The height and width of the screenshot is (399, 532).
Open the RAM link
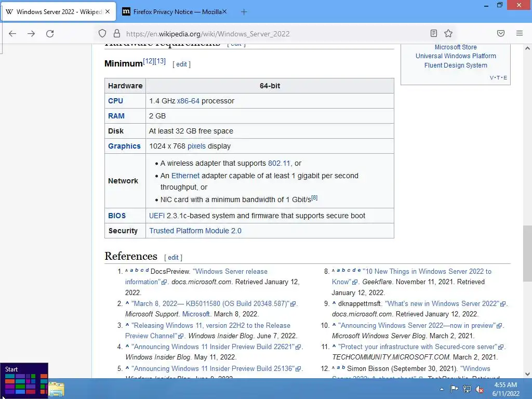pyautogui.click(x=116, y=116)
